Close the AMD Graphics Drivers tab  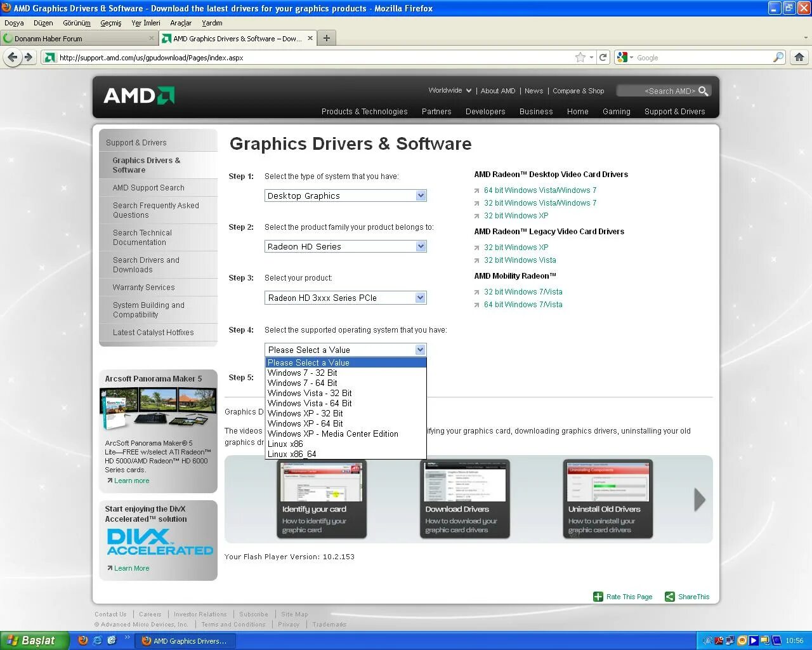310,38
